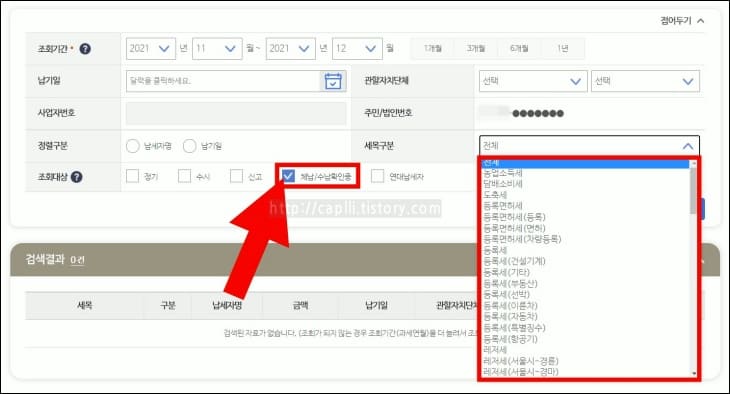Check the 신고 checkbox
Viewport: 730px width, 394px height.
tap(237, 176)
